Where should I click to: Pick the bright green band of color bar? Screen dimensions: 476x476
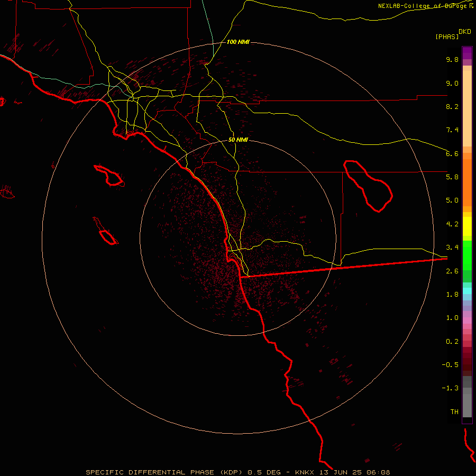tap(467, 255)
